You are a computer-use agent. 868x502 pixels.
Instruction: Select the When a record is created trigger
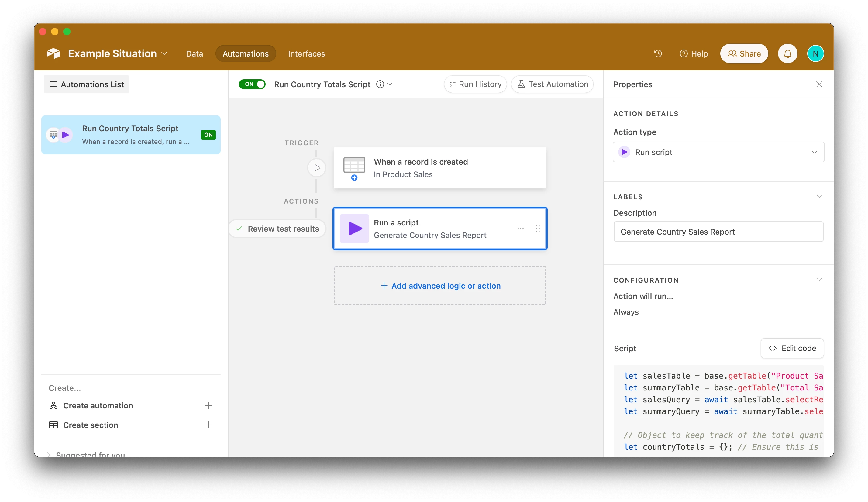tap(440, 168)
